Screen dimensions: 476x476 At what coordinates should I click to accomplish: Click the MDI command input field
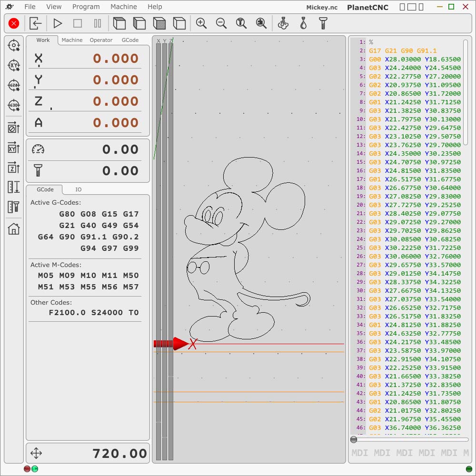coord(409,453)
